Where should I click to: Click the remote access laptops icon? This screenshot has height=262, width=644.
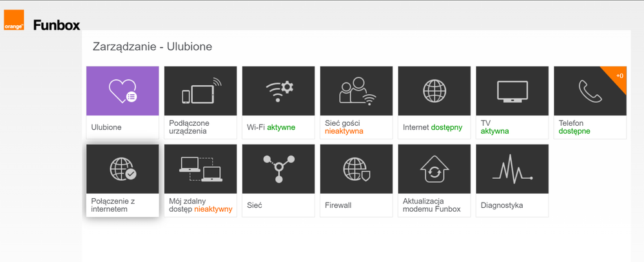[200, 168]
